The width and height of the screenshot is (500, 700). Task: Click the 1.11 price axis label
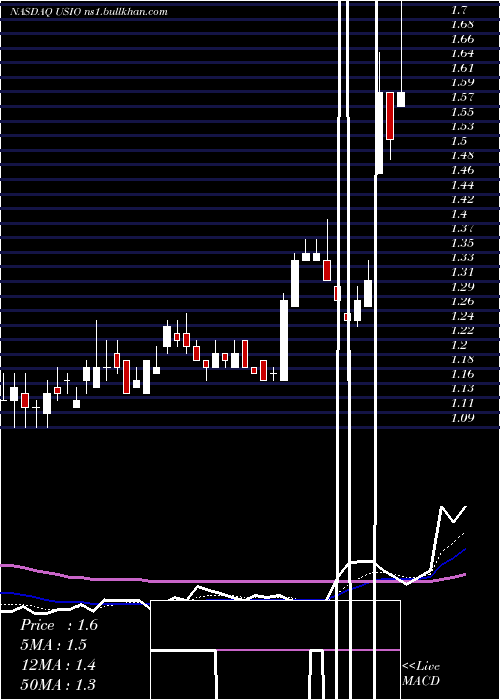pyautogui.click(x=462, y=403)
